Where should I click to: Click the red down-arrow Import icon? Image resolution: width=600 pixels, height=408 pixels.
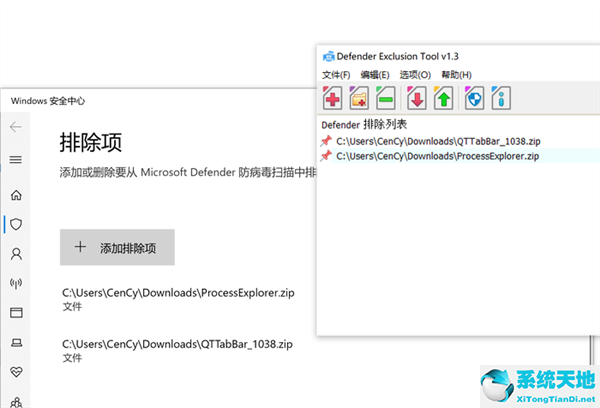(x=417, y=98)
